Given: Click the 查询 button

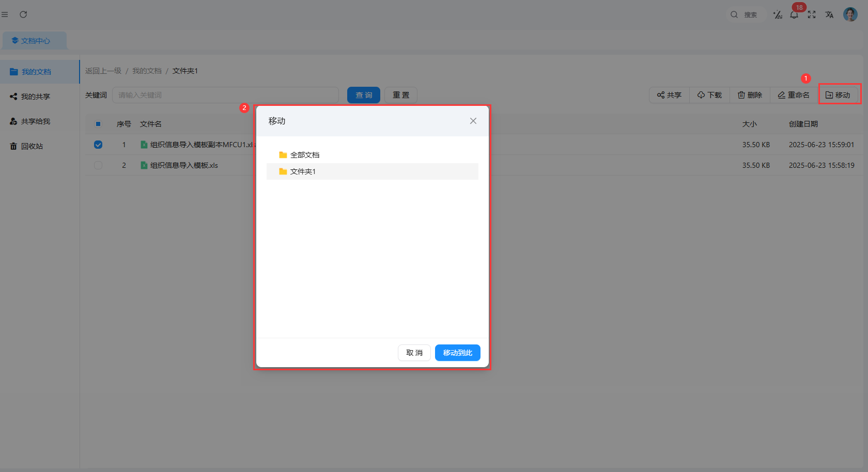Looking at the screenshot, I should pos(364,95).
